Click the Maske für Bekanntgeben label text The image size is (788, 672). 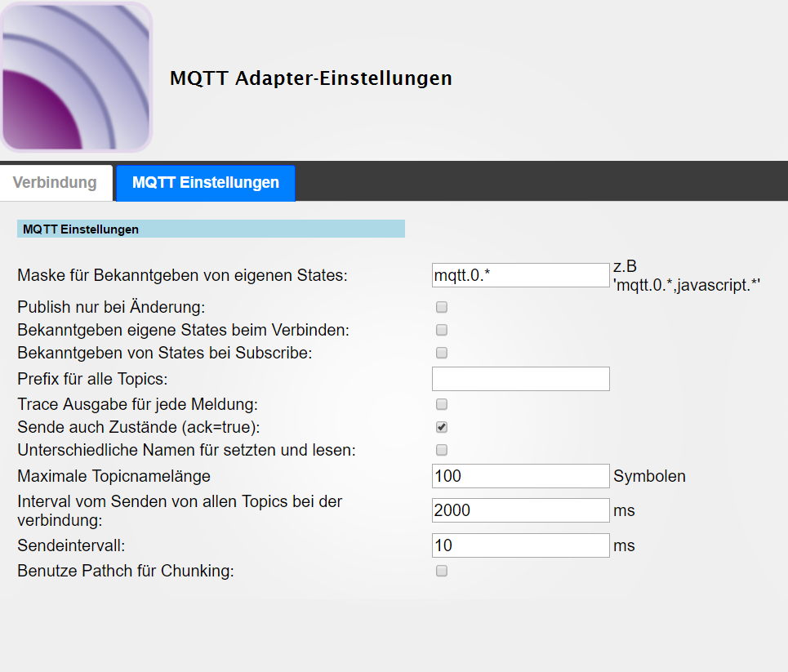[182, 275]
